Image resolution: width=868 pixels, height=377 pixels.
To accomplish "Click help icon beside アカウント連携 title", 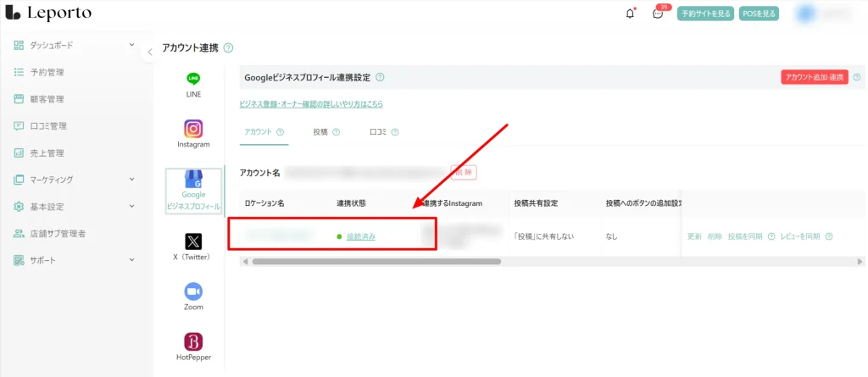I will (x=229, y=48).
